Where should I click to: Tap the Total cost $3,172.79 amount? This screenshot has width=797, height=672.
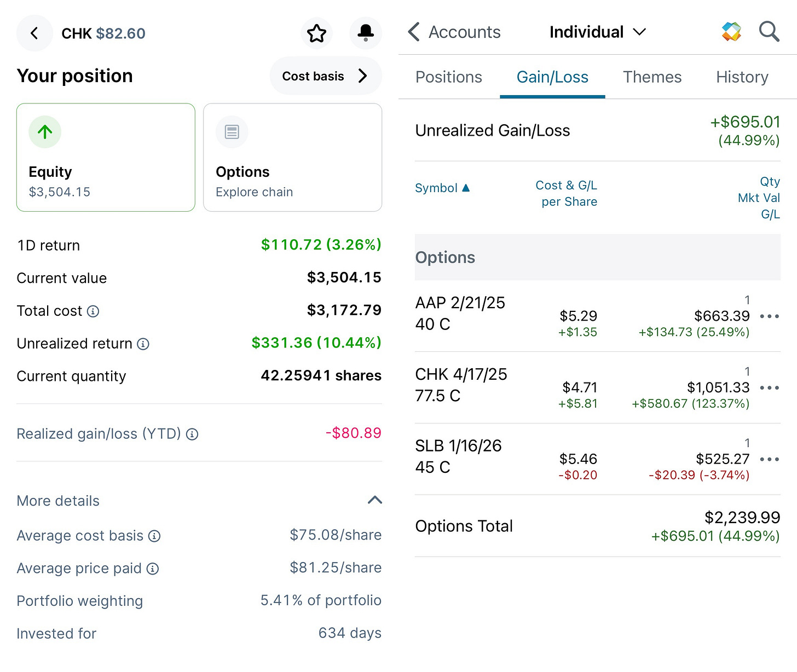(344, 311)
